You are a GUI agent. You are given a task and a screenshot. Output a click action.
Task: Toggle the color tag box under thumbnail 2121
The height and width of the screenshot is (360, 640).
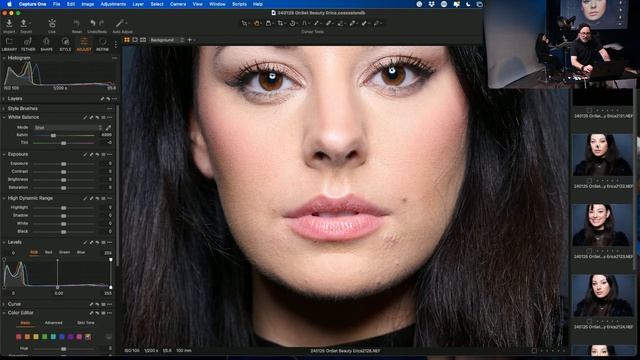point(589,110)
